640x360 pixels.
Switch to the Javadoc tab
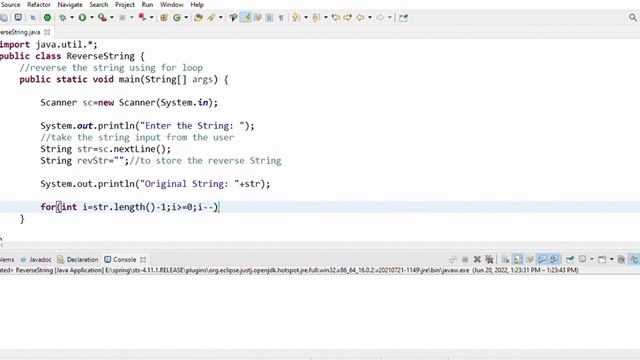(36, 260)
